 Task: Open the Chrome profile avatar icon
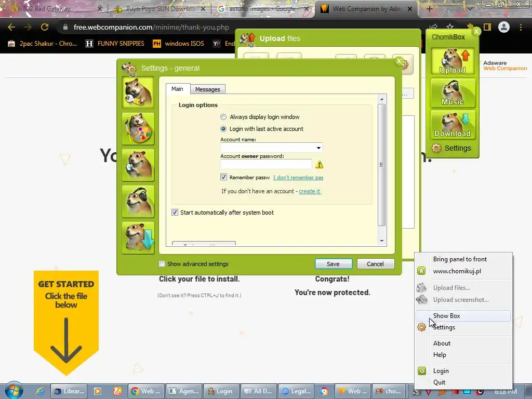(504, 27)
